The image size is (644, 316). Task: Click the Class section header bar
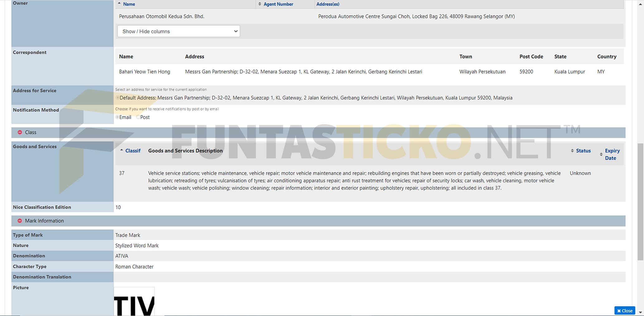click(x=318, y=132)
